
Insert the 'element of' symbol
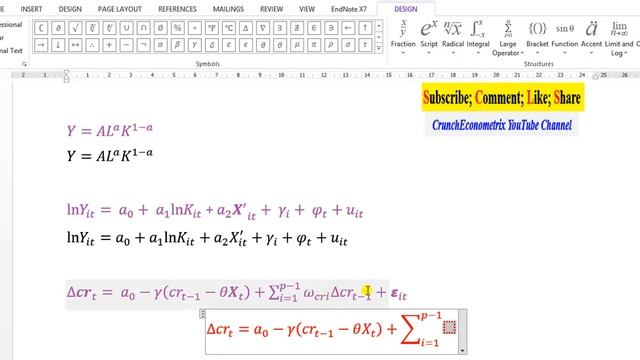pos(314,28)
